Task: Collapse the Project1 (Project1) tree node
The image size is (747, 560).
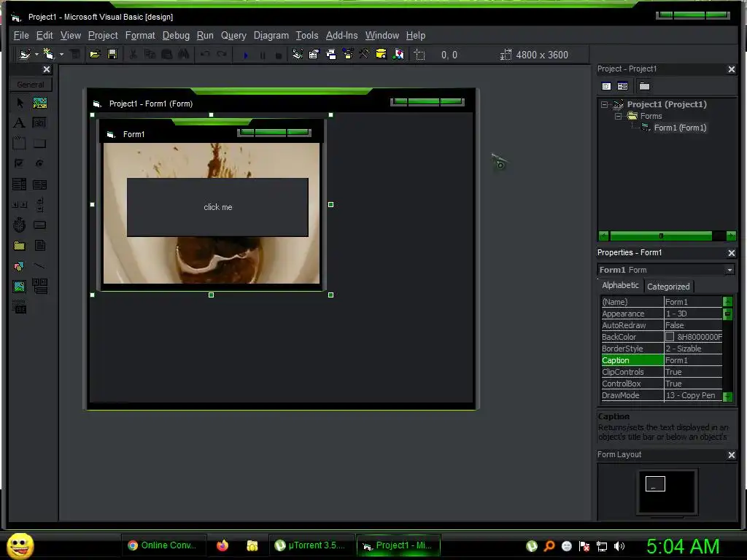Action: 604,104
